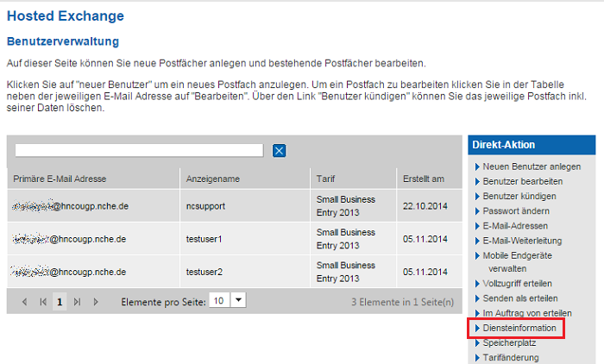The height and width of the screenshot is (364, 604).
Task: Open Passwort ändern action
Action: pyautogui.click(x=516, y=210)
